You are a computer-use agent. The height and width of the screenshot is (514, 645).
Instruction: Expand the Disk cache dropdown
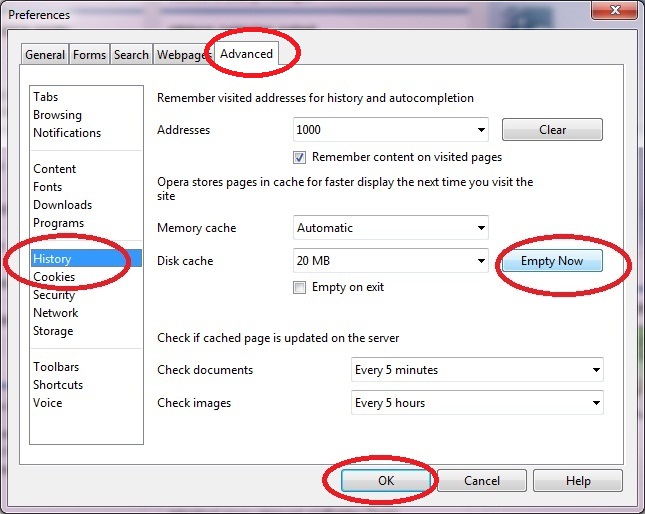pos(390,260)
